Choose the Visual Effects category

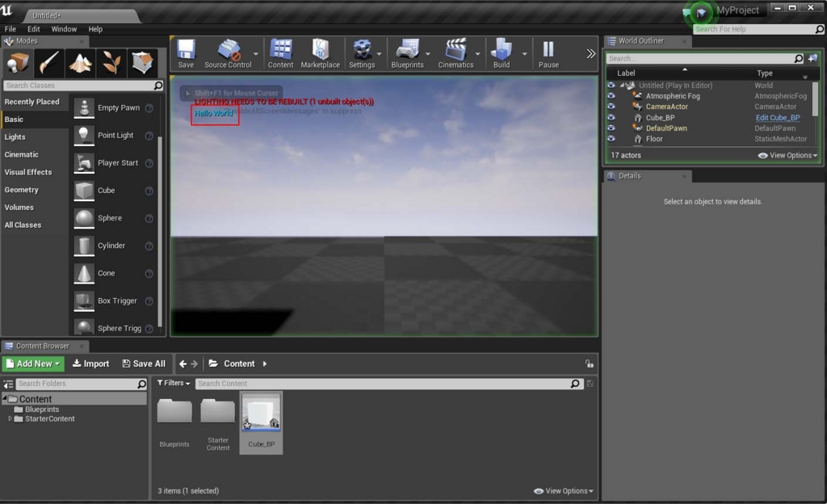coord(28,172)
